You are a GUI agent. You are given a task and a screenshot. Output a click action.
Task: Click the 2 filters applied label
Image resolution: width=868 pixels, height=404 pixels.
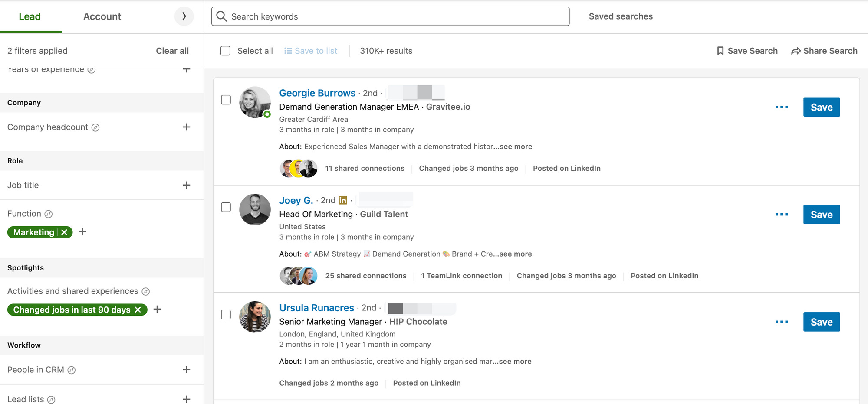[37, 51]
